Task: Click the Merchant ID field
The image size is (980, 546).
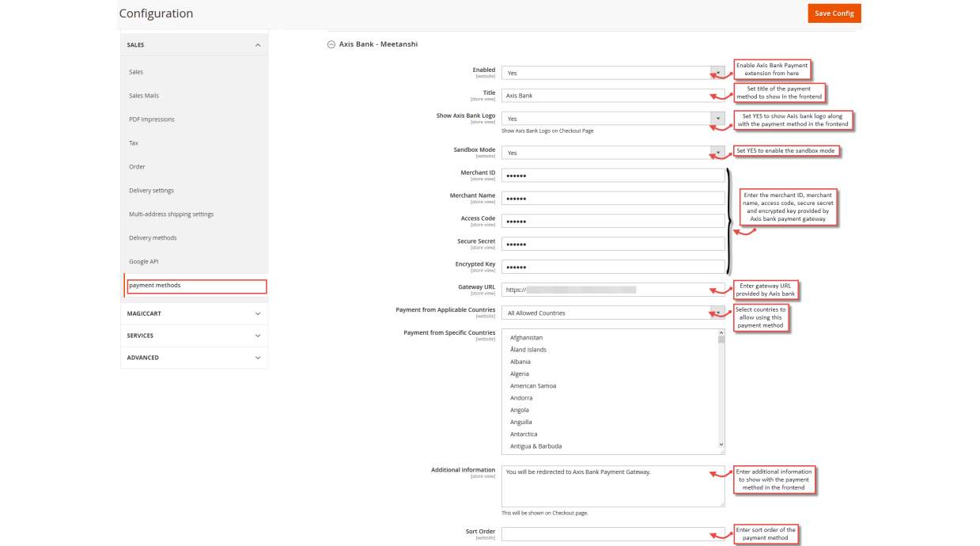Action: click(x=613, y=176)
